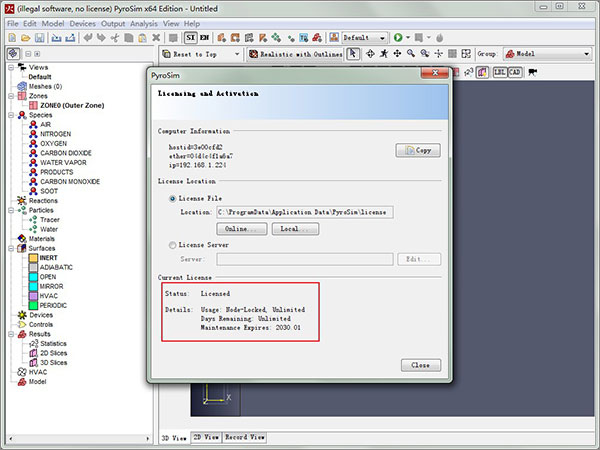Click the fire flame icon in the toolbar
The image size is (600, 450).
[x=440, y=38]
